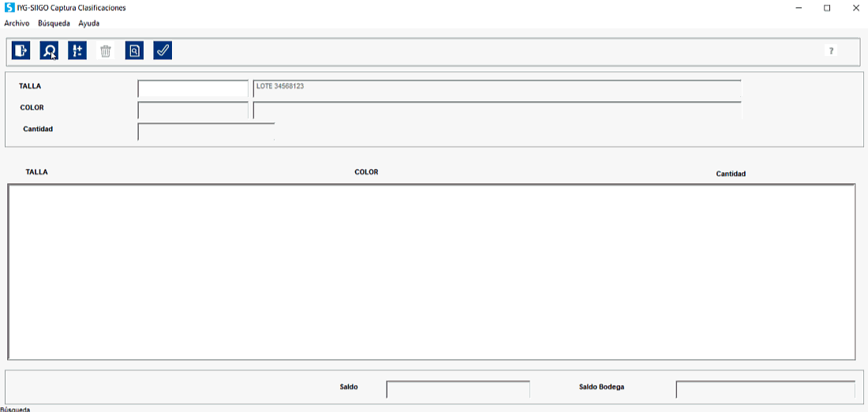
Task: Click the LOTE 34568123 description field
Action: pyautogui.click(x=497, y=88)
